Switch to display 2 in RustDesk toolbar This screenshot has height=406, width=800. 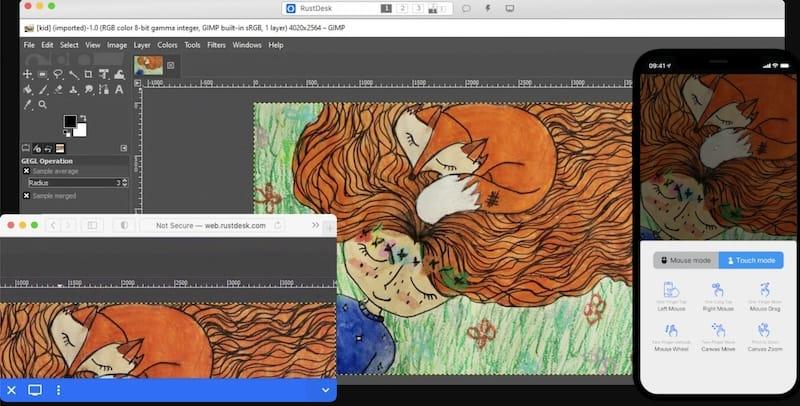tap(402, 8)
